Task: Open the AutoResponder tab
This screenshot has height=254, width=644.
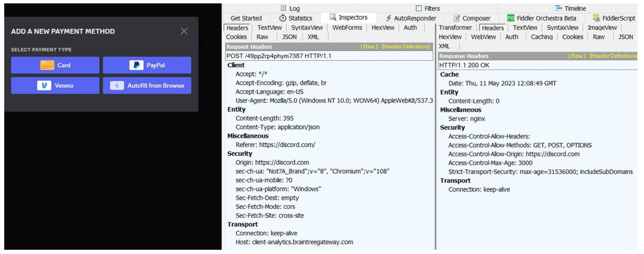Action: coord(411,18)
